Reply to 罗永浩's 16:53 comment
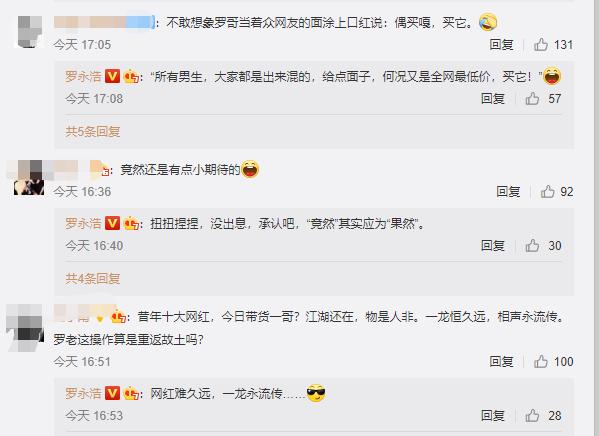The height and width of the screenshot is (436, 599). point(493,416)
